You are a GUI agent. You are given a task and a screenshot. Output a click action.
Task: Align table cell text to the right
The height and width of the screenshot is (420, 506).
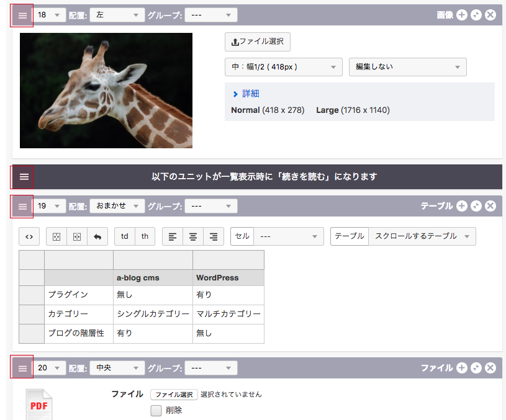(x=214, y=236)
